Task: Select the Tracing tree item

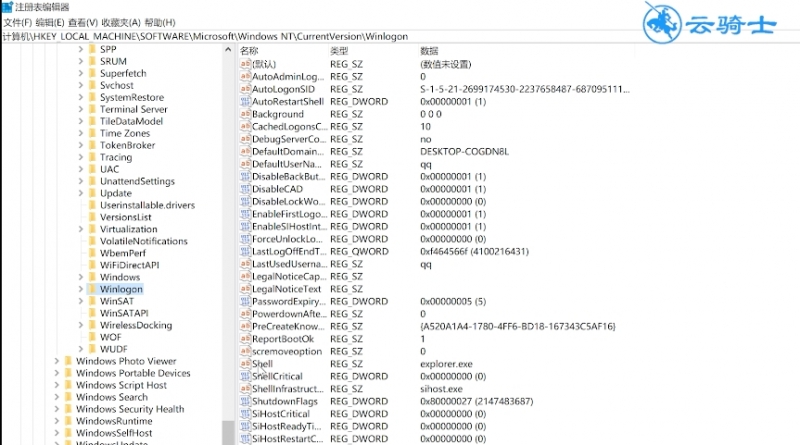Action: 116,157
